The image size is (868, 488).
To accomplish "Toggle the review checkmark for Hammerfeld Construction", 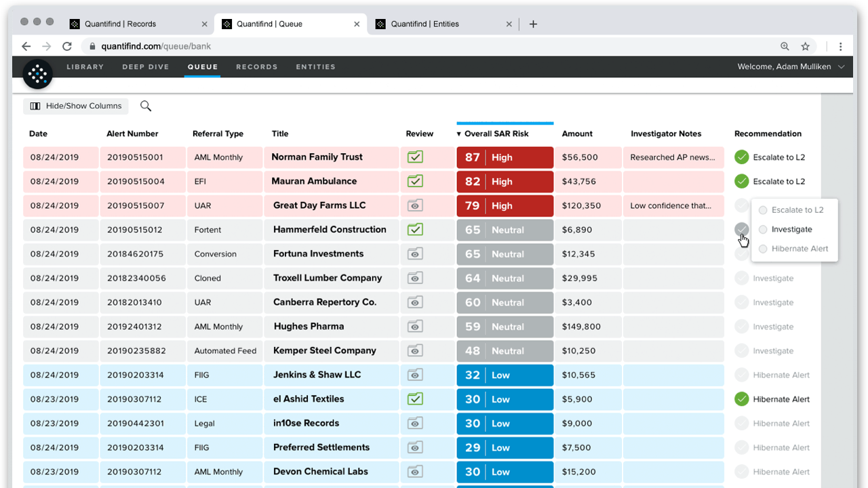I will tap(415, 230).
